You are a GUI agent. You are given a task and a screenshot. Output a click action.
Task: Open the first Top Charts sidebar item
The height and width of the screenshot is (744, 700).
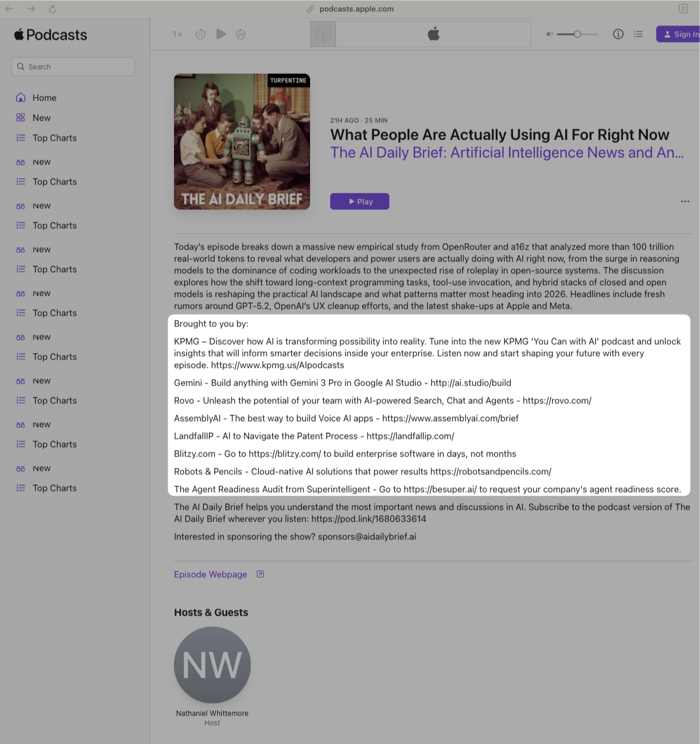54,138
